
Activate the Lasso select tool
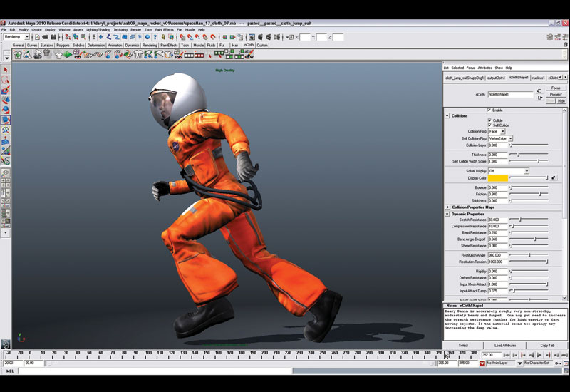click(6, 80)
